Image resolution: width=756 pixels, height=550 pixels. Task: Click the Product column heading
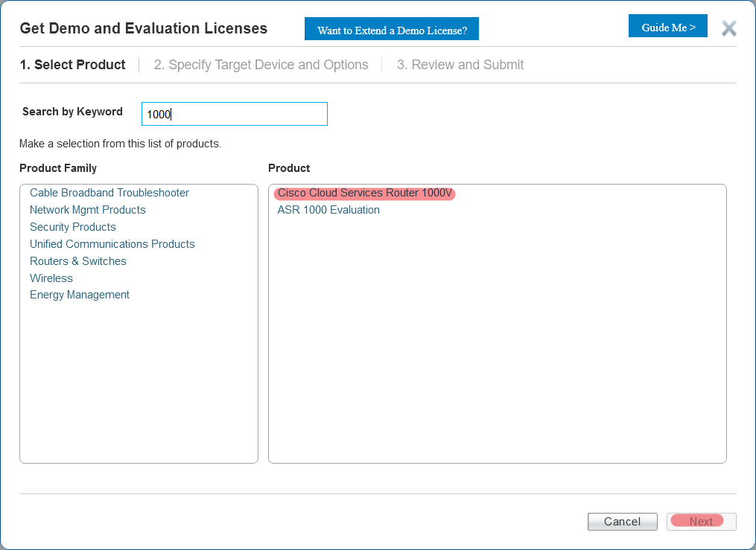(289, 168)
